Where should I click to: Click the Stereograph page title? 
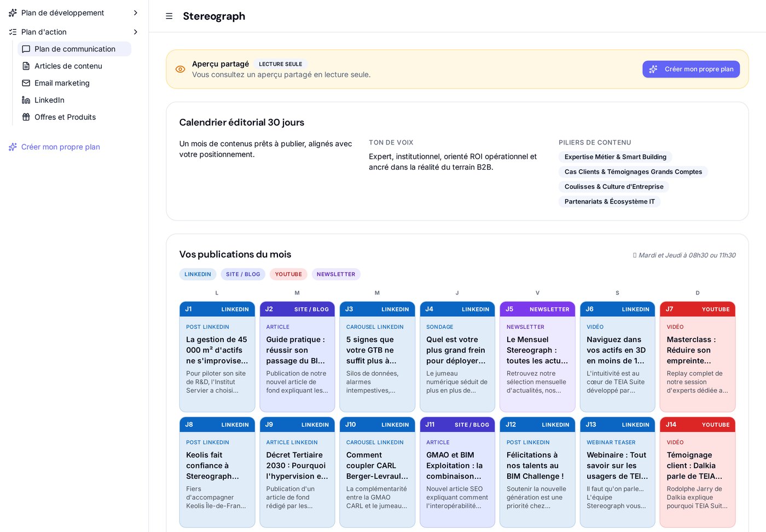tap(214, 16)
